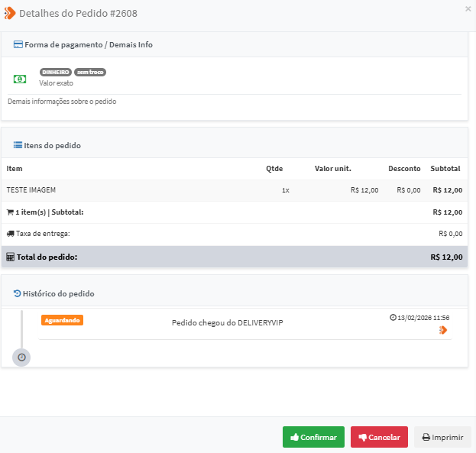Click the list icon beside Itens do pedido
The image size is (476, 453).
point(18,145)
